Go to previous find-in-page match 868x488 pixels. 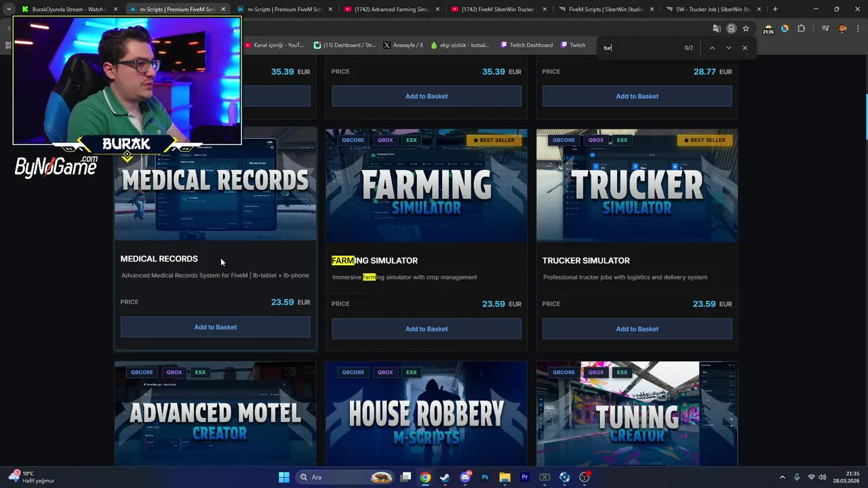pos(712,48)
